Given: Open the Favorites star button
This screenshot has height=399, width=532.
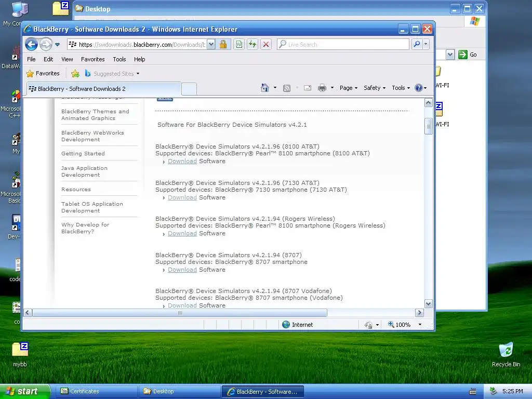Looking at the screenshot, I should (x=43, y=74).
